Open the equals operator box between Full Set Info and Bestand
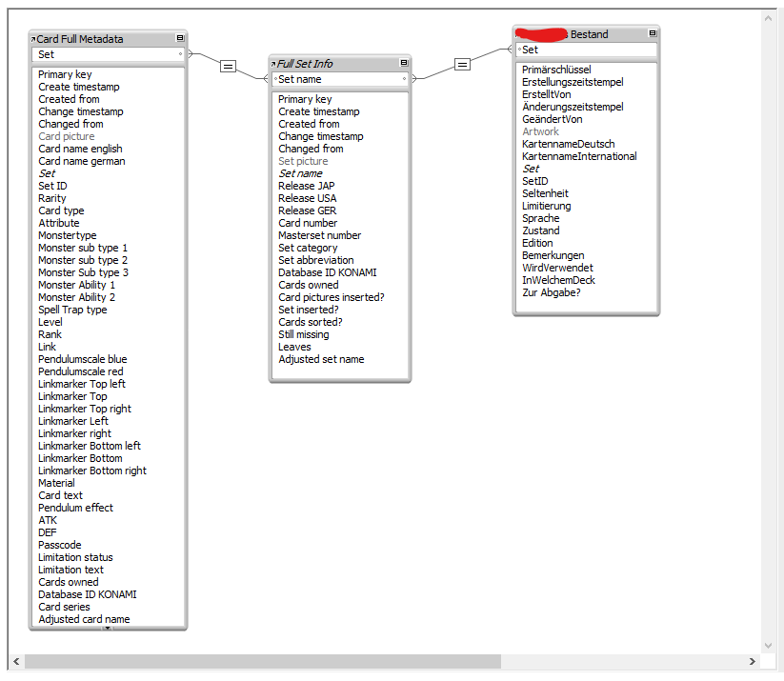The width and height of the screenshot is (784, 681). (463, 64)
